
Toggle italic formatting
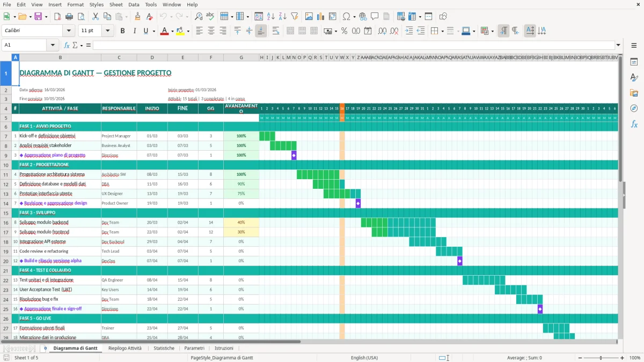tap(134, 31)
